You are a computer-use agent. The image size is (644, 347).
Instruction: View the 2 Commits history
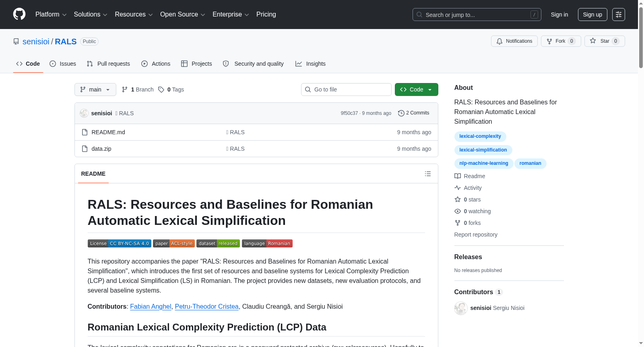click(x=414, y=113)
